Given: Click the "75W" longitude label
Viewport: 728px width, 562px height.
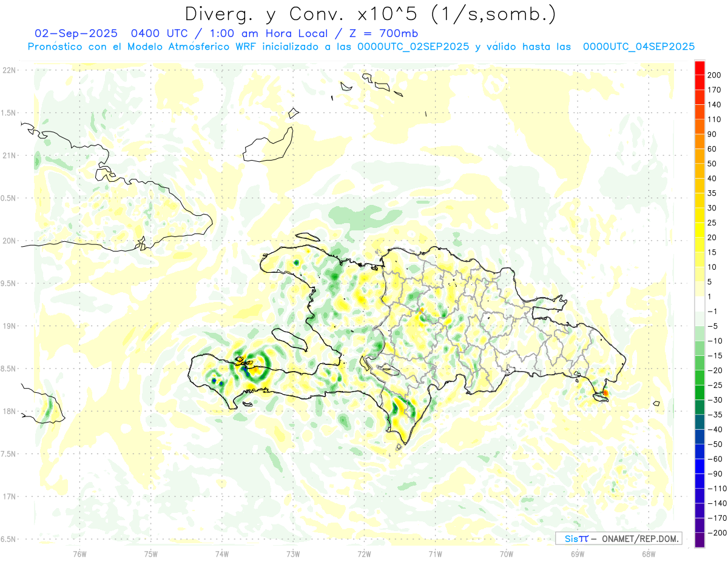Looking at the screenshot, I should pyautogui.click(x=151, y=554).
